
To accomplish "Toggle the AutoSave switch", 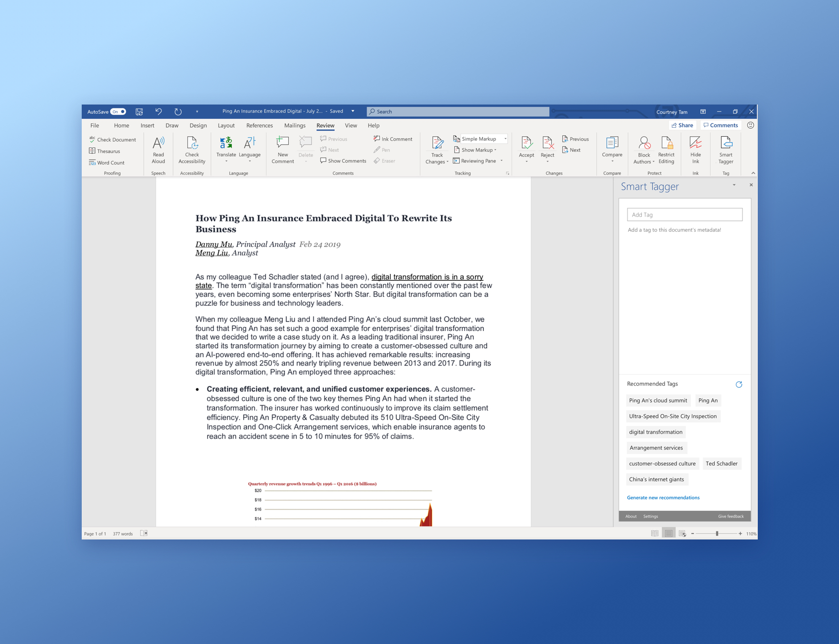I will (118, 111).
